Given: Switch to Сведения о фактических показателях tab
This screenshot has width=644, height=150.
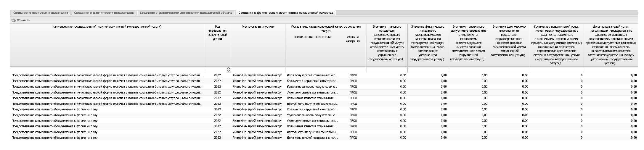Looking at the screenshot, I should [x=104, y=13].
